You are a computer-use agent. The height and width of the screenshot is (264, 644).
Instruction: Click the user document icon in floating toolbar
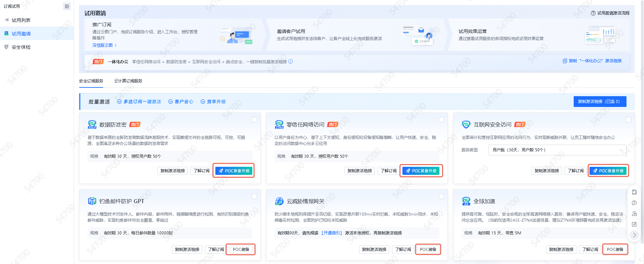634,214
